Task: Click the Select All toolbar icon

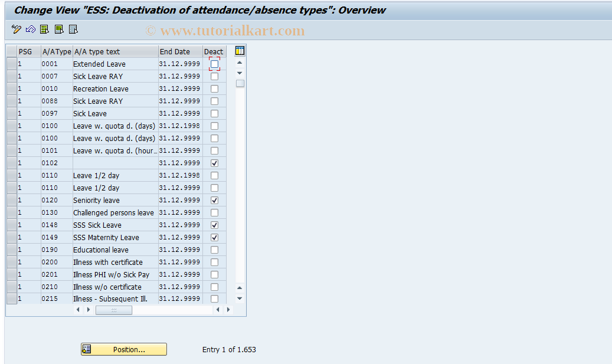Action: click(x=44, y=29)
